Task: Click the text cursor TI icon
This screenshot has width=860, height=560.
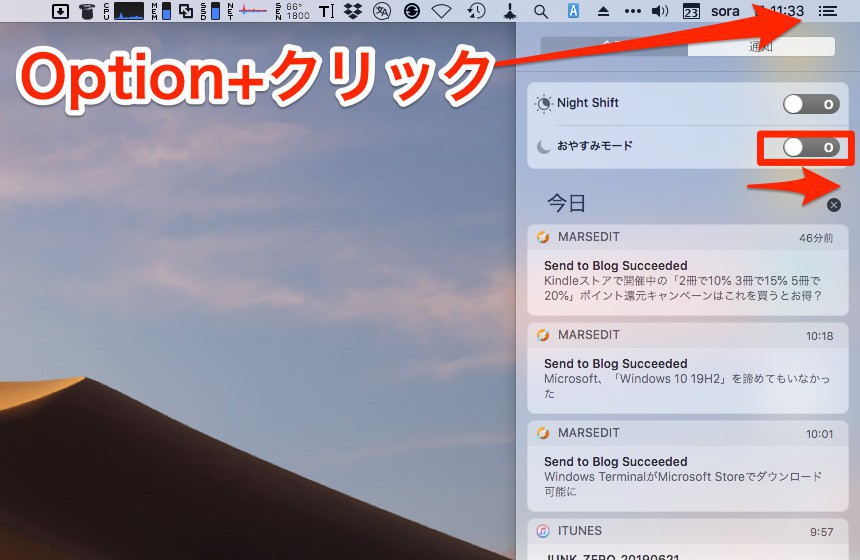Action: tap(326, 11)
